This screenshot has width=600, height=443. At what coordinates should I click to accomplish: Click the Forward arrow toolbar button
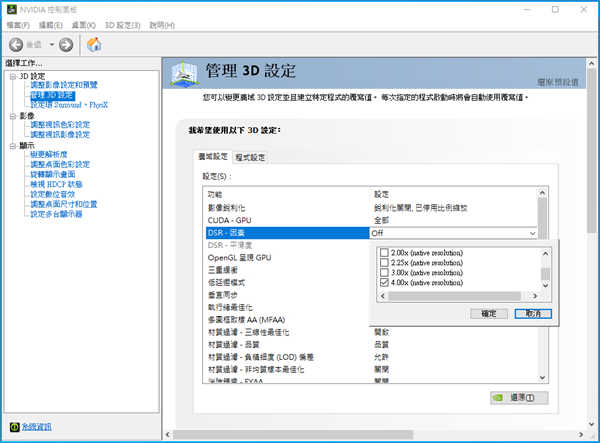[x=66, y=45]
